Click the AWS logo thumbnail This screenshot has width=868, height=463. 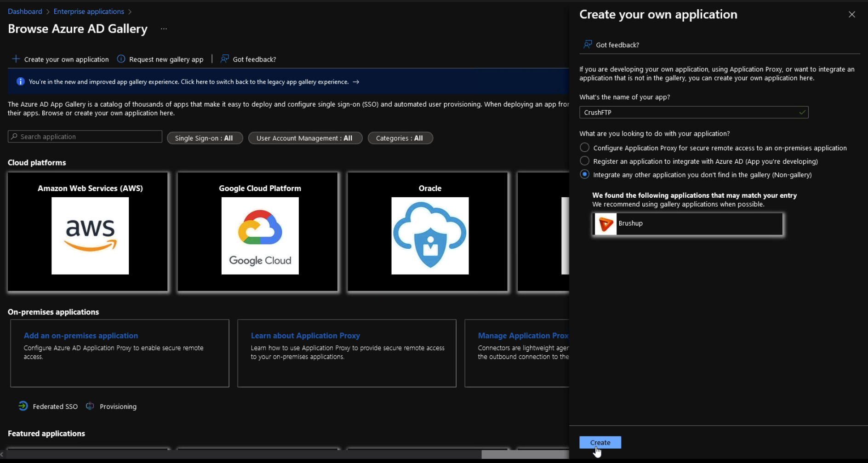(x=90, y=236)
